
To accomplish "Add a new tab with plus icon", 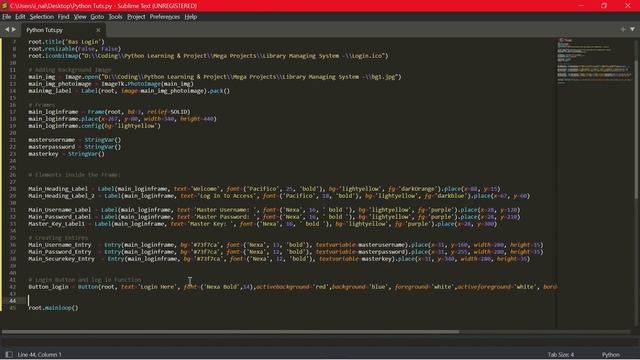I will 623,29.
